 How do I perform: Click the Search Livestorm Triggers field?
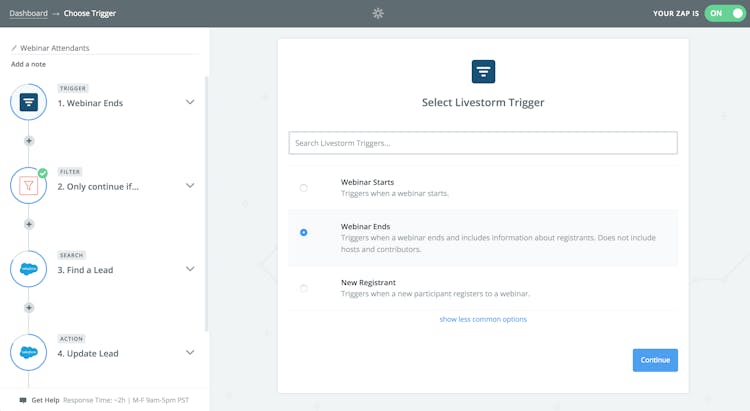[482, 143]
